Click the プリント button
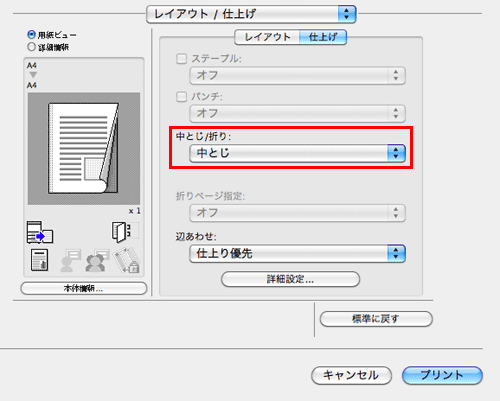Screen dimensions: 500x401 442,375
